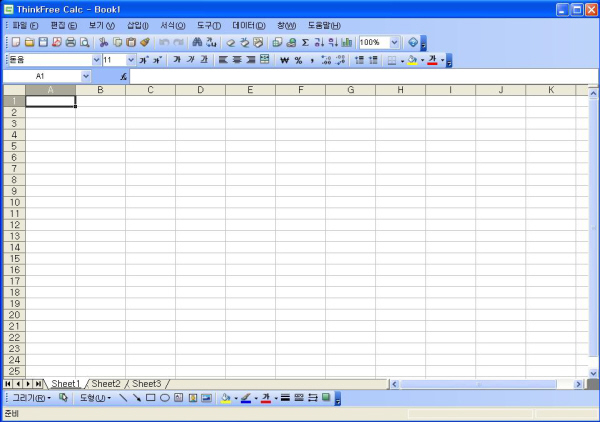Viewport: 600px width, 422px height.
Task: Open the 서식(O) menu
Action: pyautogui.click(x=173, y=26)
